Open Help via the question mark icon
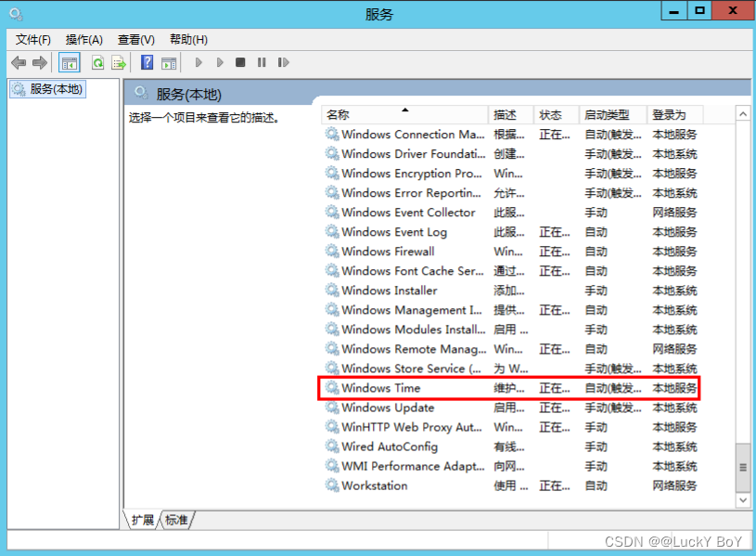 147,63
